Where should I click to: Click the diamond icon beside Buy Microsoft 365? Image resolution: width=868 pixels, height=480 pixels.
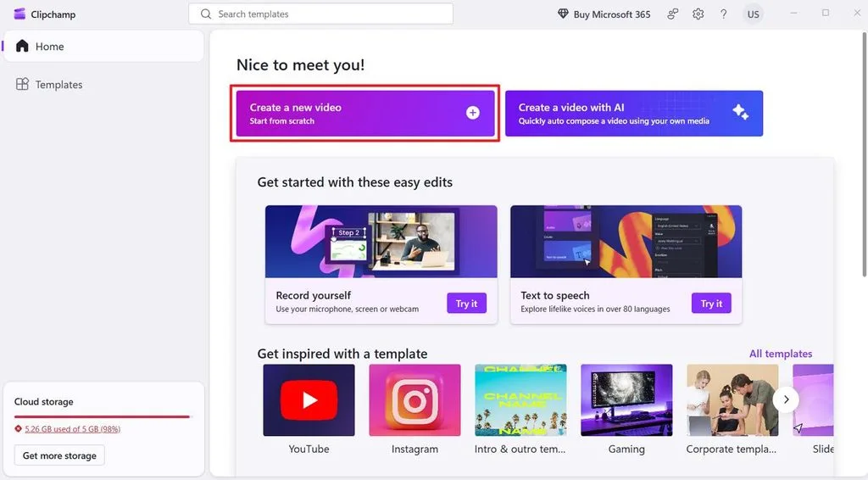(x=563, y=14)
